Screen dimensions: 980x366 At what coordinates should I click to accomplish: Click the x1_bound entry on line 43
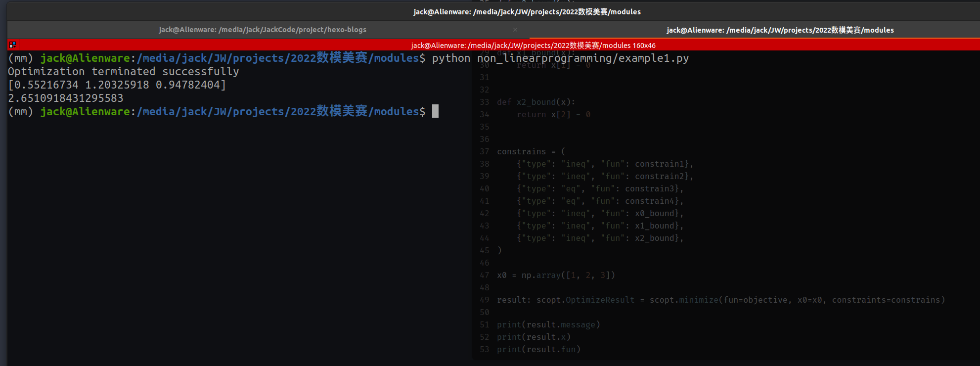600,226
